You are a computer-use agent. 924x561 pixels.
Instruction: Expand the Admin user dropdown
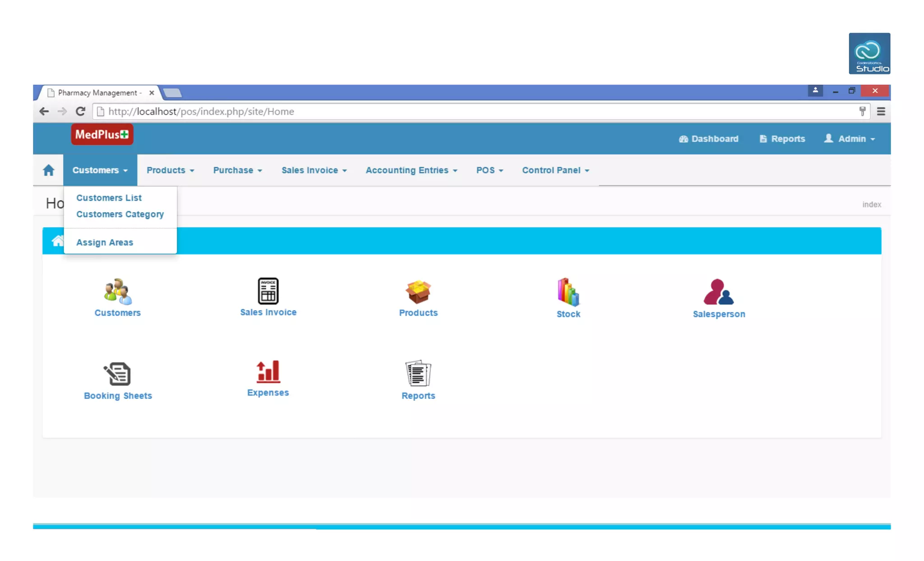pyautogui.click(x=850, y=139)
